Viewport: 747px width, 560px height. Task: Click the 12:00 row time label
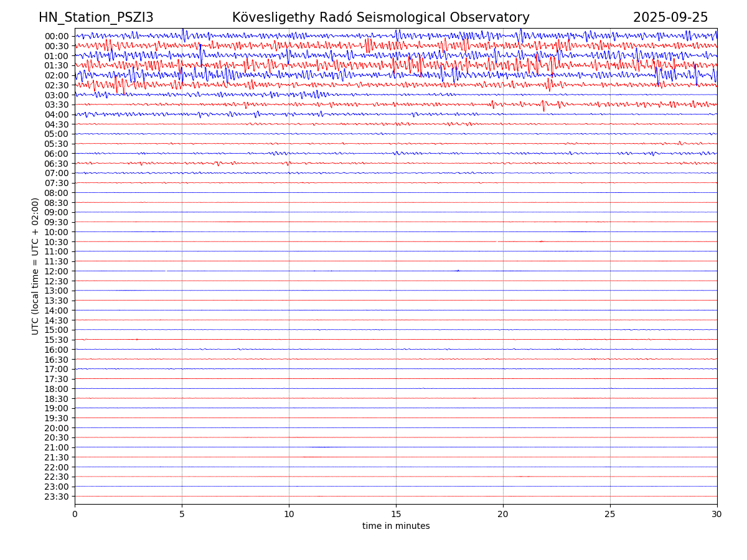pos(56,271)
